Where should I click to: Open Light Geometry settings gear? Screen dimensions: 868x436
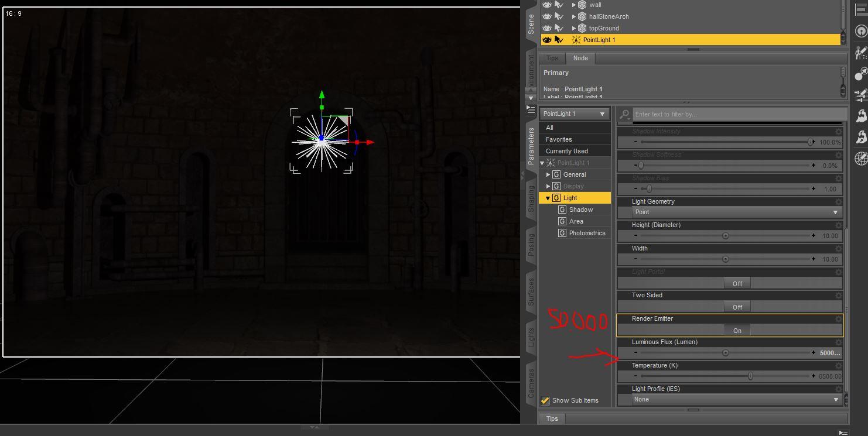click(839, 202)
